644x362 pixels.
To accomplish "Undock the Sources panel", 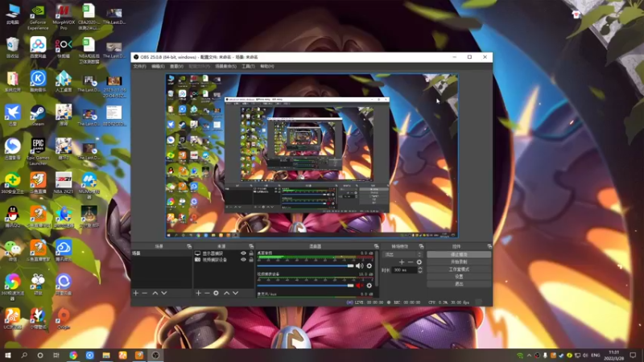I will click(x=251, y=246).
